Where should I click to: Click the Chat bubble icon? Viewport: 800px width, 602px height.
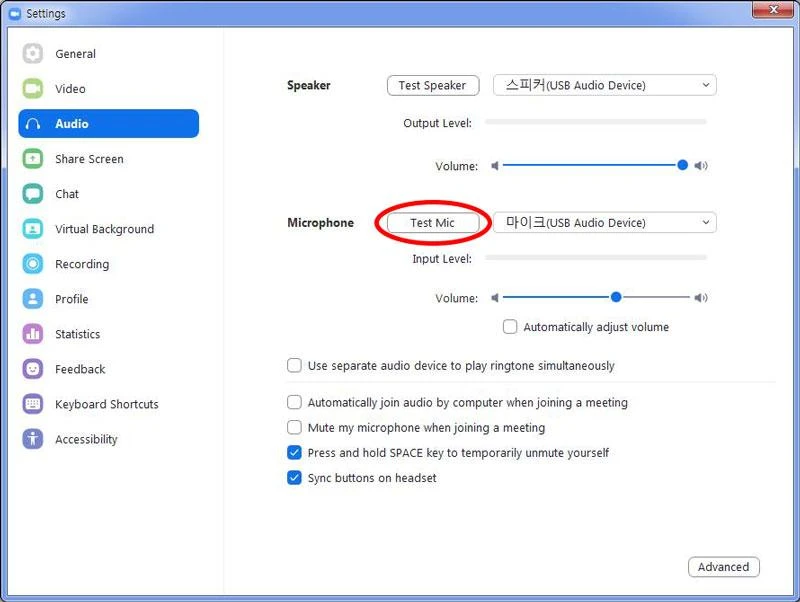[x=33, y=194]
